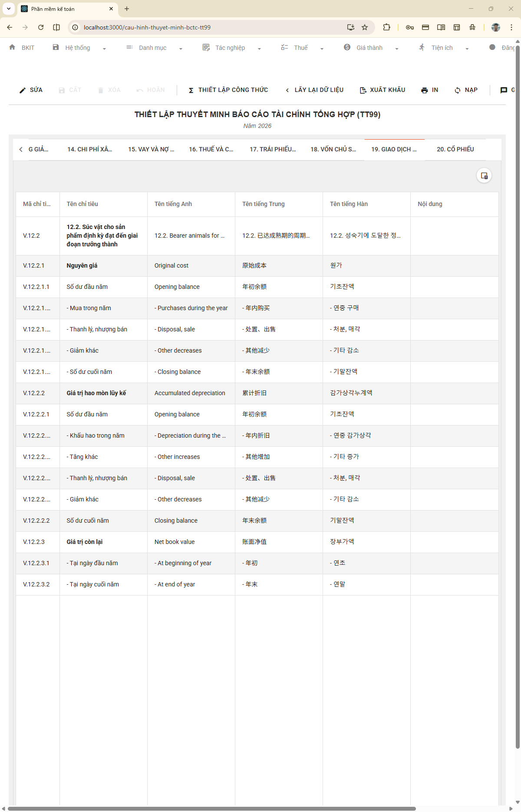The image size is (521, 812).
Task: Click LẤY LẠI DỮ LIỆU button
Action: coord(314,90)
